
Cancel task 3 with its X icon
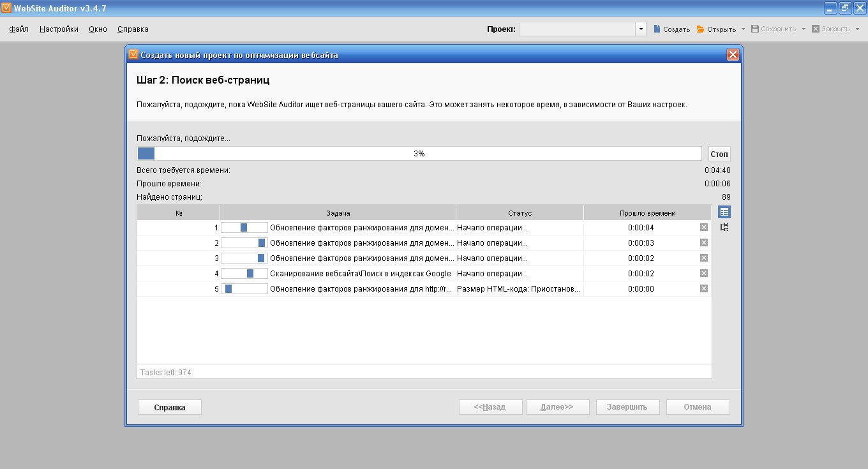click(x=704, y=258)
